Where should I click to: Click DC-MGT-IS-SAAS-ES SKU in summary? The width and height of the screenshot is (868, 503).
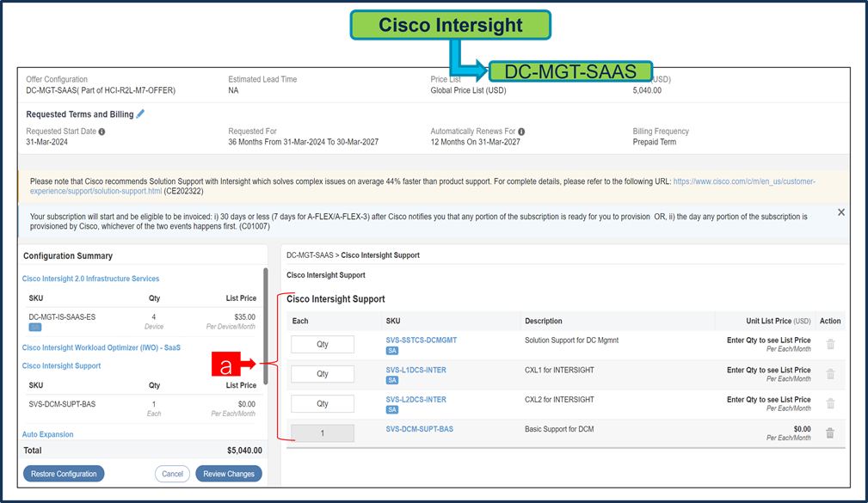click(62, 317)
